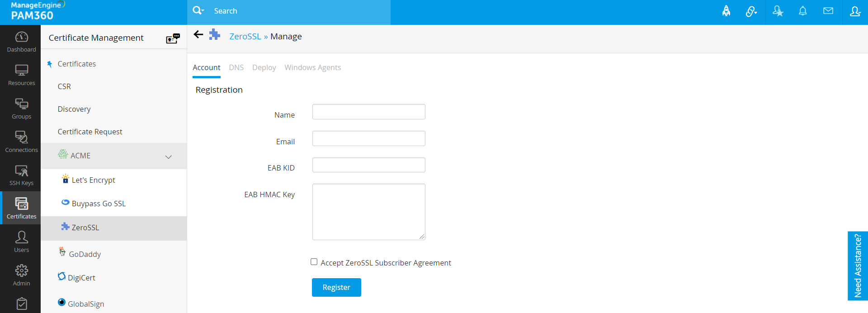
Task: Open the Admin gear icon
Action: (21, 275)
